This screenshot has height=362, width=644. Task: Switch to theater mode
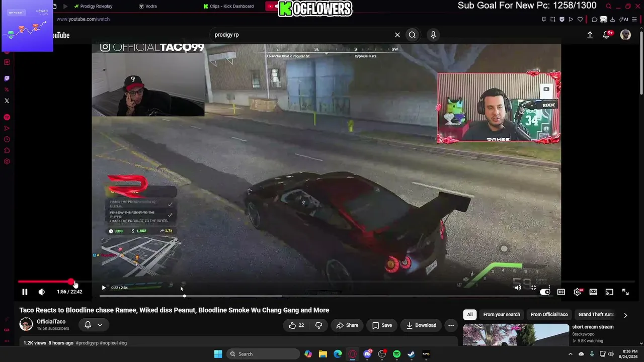[x=593, y=292]
